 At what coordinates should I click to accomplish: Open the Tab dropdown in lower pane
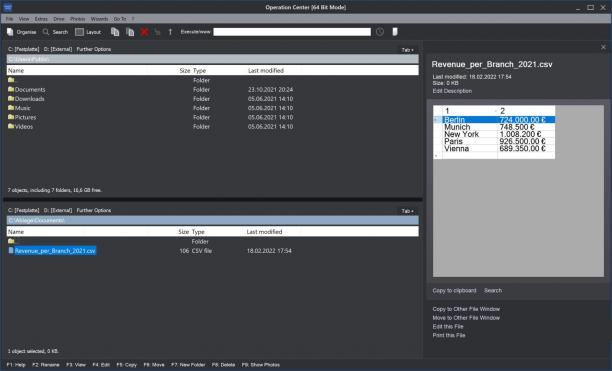[x=407, y=211]
